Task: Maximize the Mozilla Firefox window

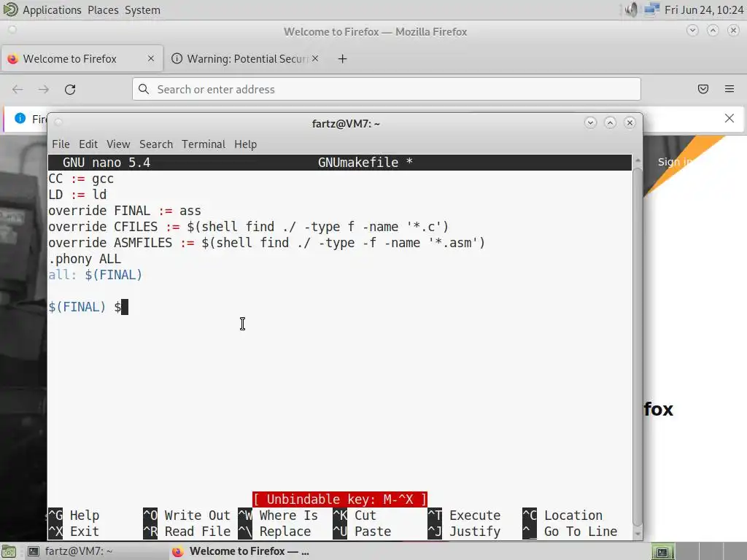Action: coord(713,31)
